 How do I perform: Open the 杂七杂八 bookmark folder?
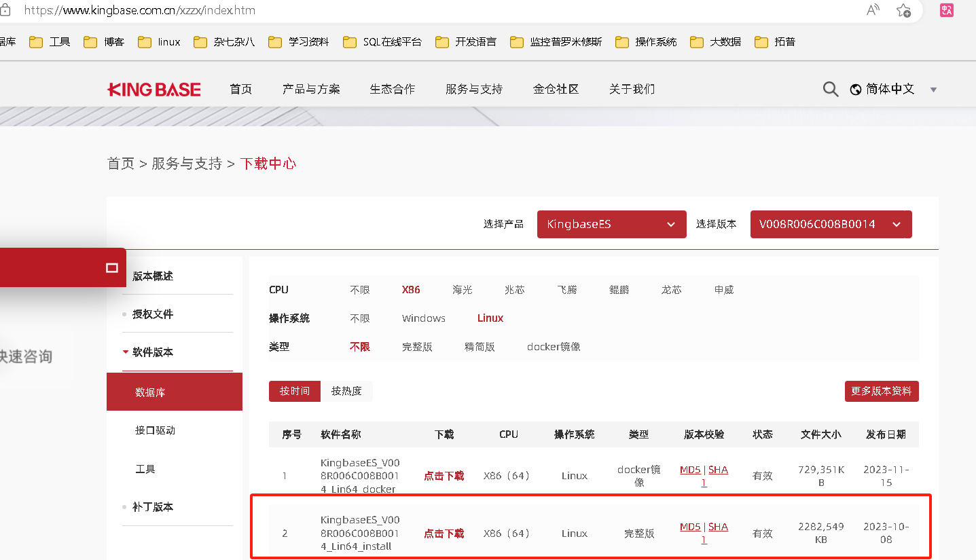point(224,42)
